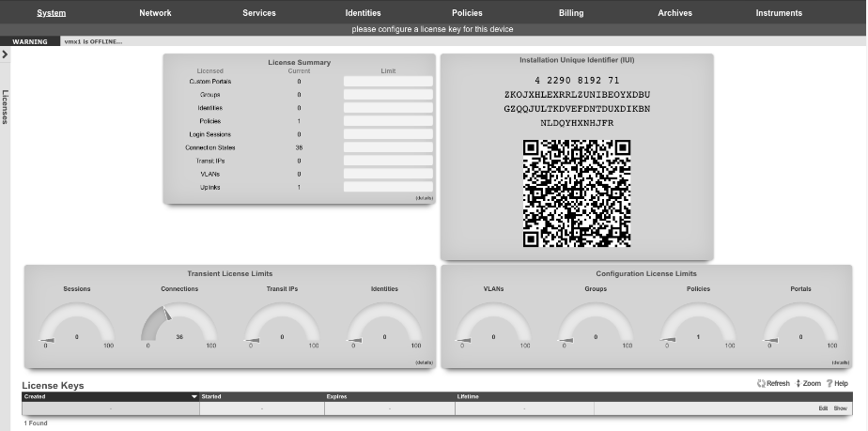Click the Custom Portals limit field
868x431 pixels.
tap(388, 82)
